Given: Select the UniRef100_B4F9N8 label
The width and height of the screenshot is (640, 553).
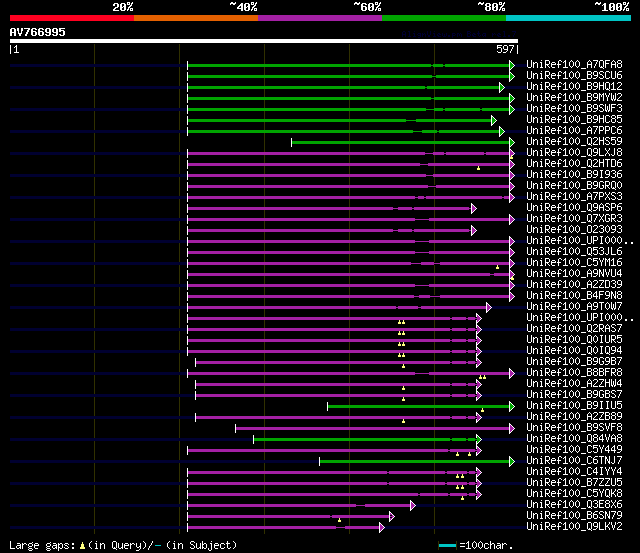Looking at the screenshot, I should pyautogui.click(x=574, y=296).
